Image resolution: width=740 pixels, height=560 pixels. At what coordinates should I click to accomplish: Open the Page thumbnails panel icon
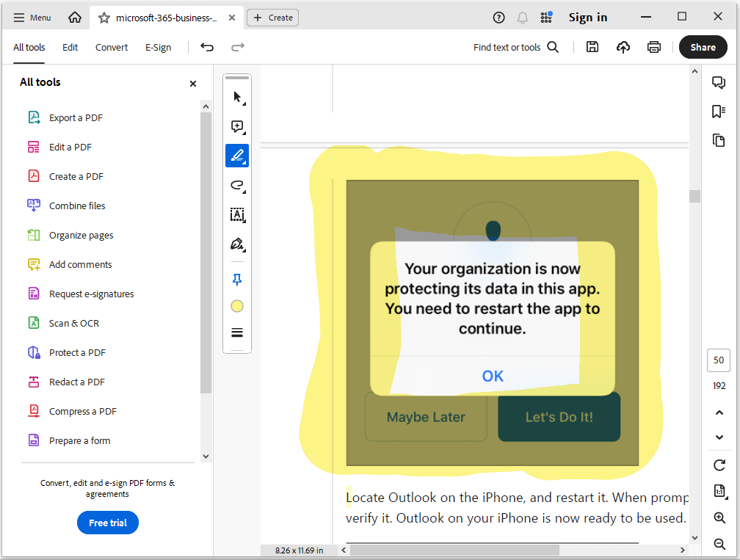tap(719, 140)
